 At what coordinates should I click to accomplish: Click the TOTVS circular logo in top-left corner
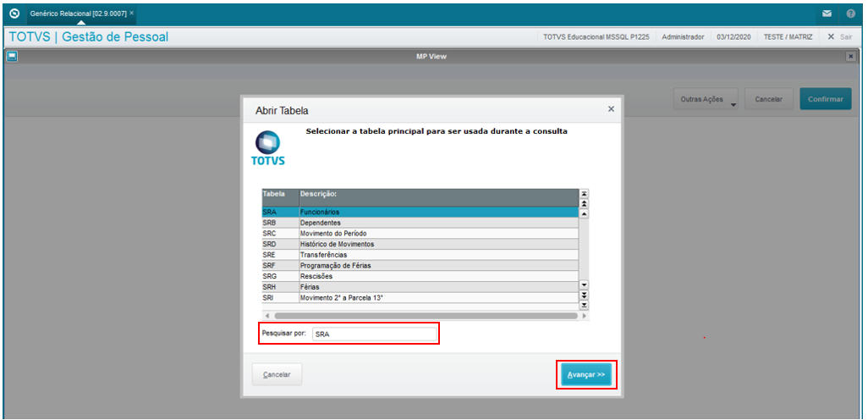tap(15, 13)
